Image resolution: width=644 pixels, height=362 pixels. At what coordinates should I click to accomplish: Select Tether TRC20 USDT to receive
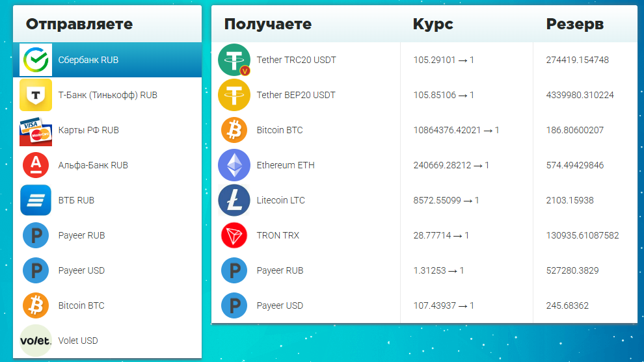tap(296, 60)
